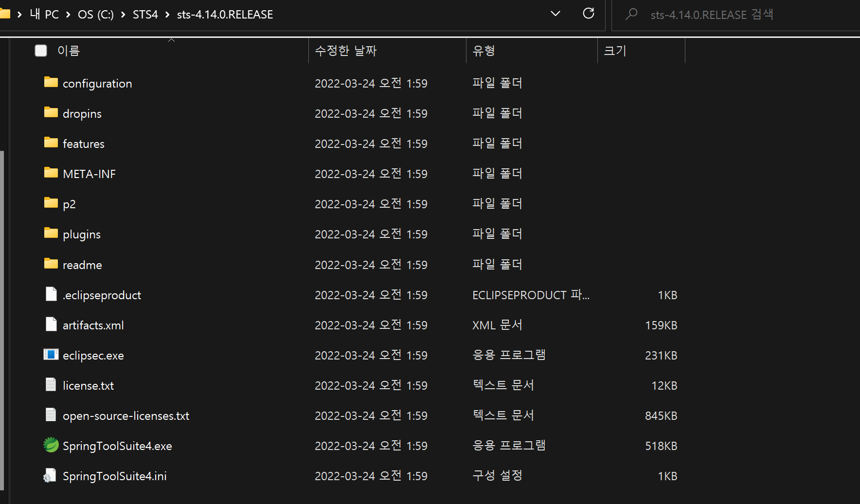Select the dropins folder name

82,114
